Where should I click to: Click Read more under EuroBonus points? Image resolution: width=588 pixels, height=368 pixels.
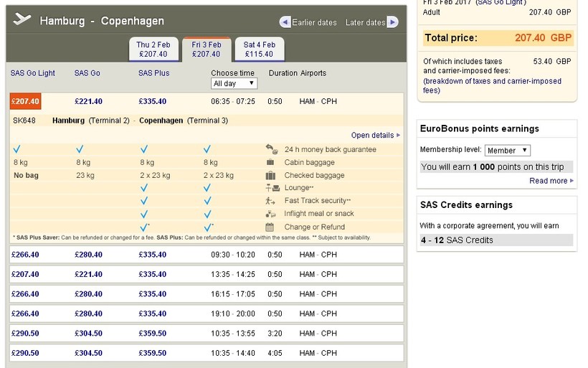[x=551, y=181]
